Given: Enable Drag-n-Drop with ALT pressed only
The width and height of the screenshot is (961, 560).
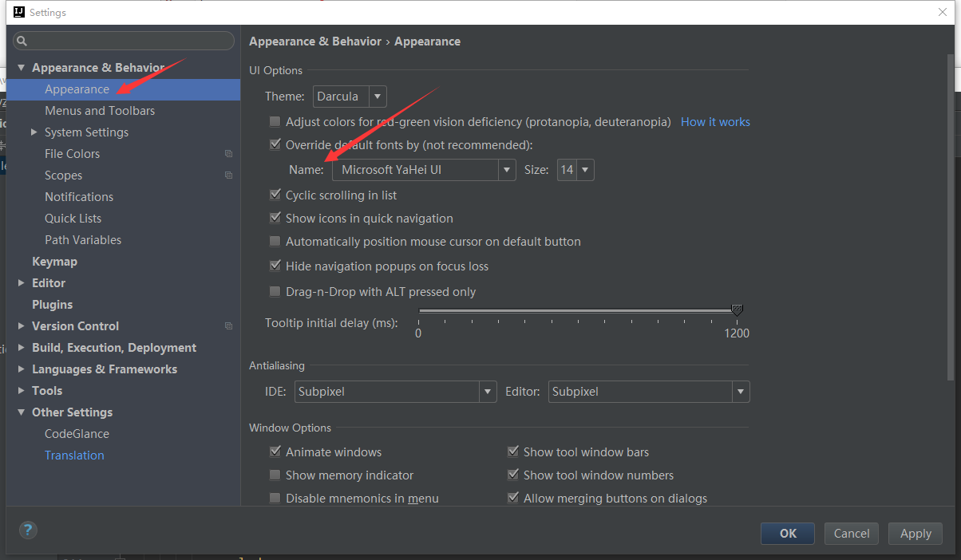Looking at the screenshot, I should tap(275, 292).
